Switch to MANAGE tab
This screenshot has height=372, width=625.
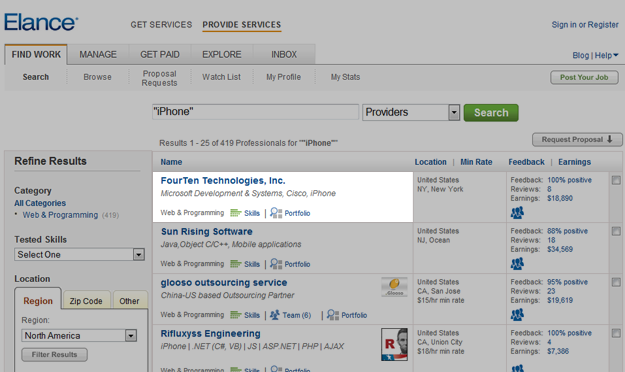[x=98, y=55]
